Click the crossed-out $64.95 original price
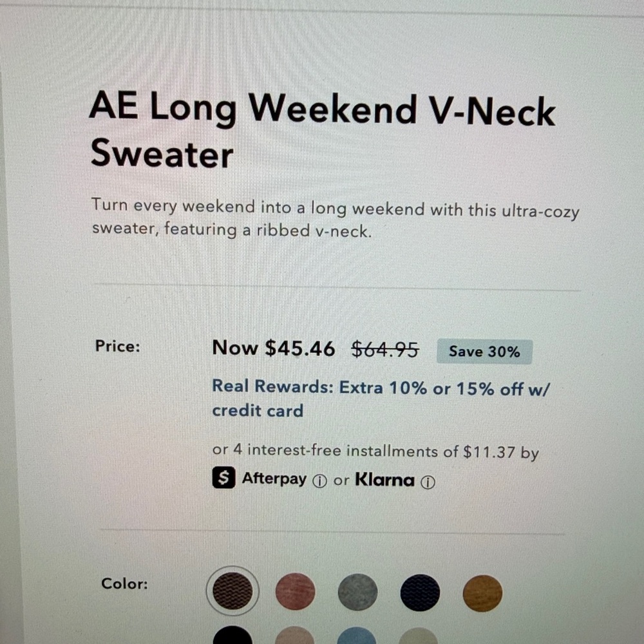This screenshot has height=644, width=644. coord(385,350)
